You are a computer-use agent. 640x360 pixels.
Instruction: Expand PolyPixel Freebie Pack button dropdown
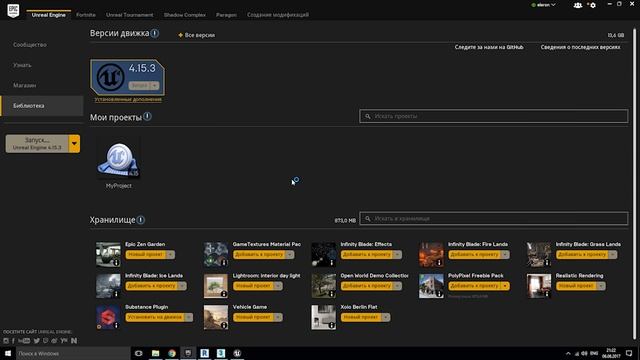pos(505,286)
